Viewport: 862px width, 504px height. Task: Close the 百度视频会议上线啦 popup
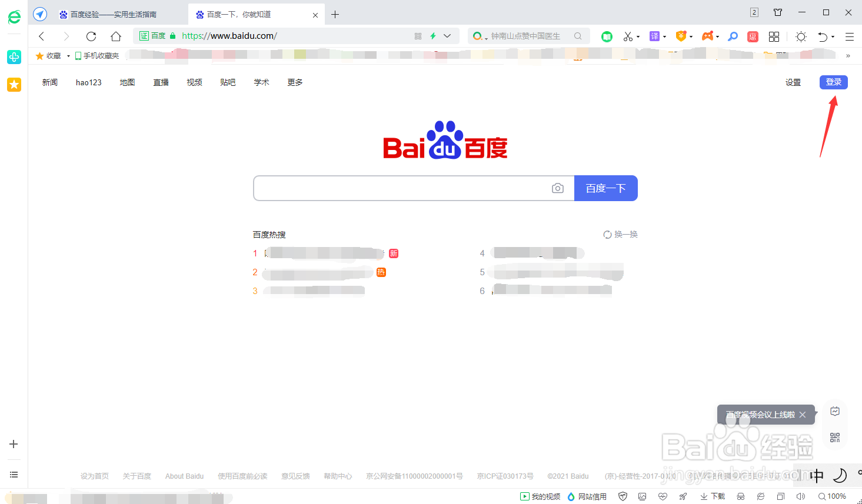click(803, 415)
